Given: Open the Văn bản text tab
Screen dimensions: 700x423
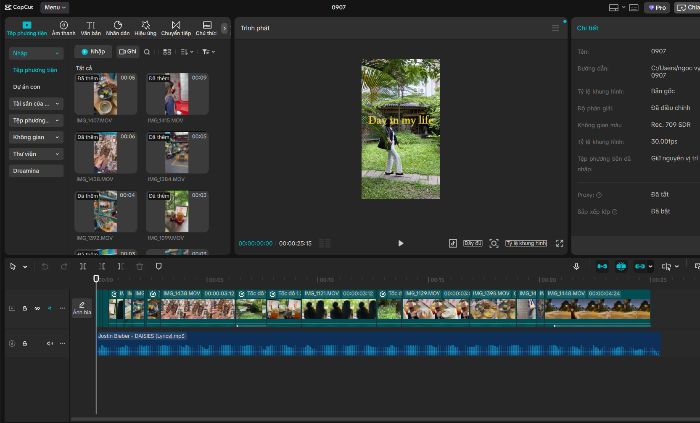Looking at the screenshot, I should click(91, 28).
